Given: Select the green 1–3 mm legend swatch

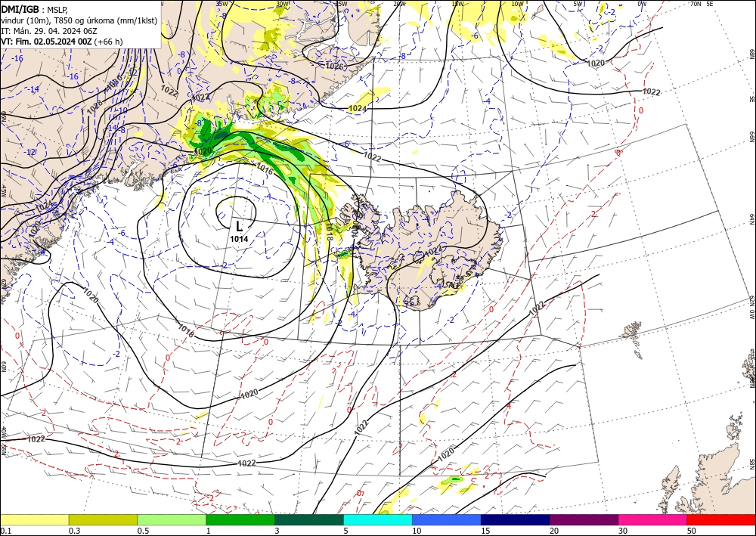Looking at the screenshot, I should coord(240,519).
